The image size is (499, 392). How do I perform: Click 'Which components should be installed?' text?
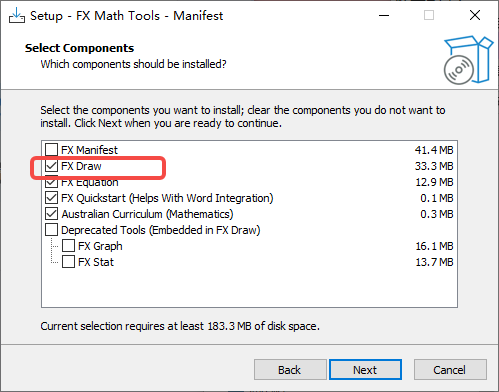(133, 64)
